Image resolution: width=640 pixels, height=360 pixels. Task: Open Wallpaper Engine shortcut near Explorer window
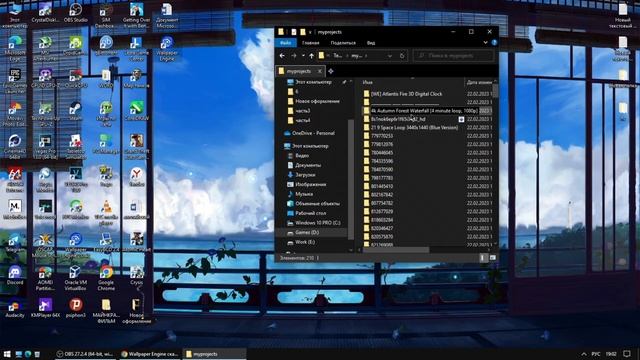(x=167, y=48)
